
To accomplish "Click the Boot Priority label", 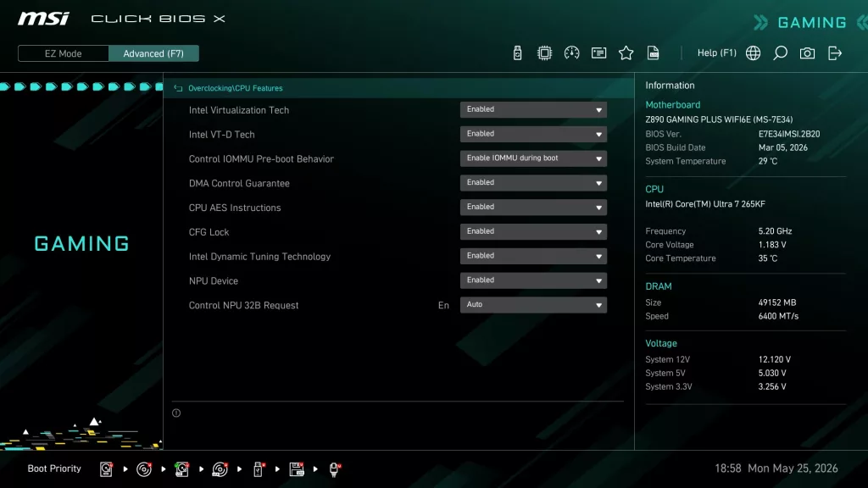I will point(54,469).
